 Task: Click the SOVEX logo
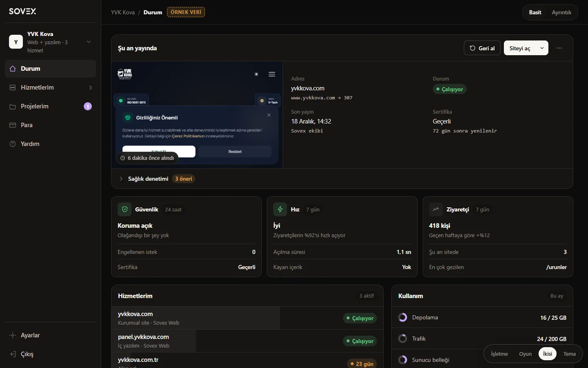(x=22, y=11)
